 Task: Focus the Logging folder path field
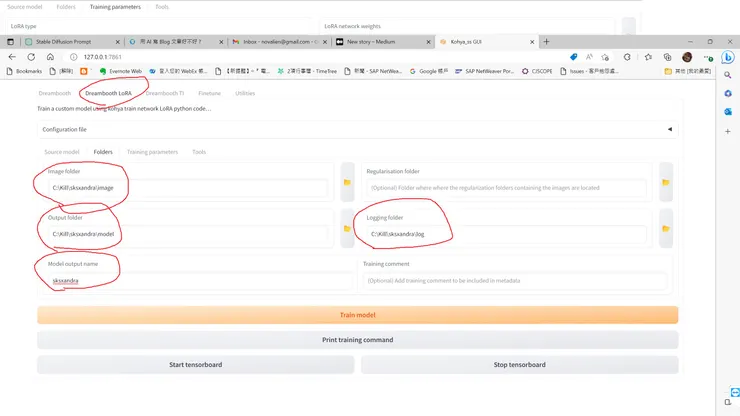tap(506, 234)
